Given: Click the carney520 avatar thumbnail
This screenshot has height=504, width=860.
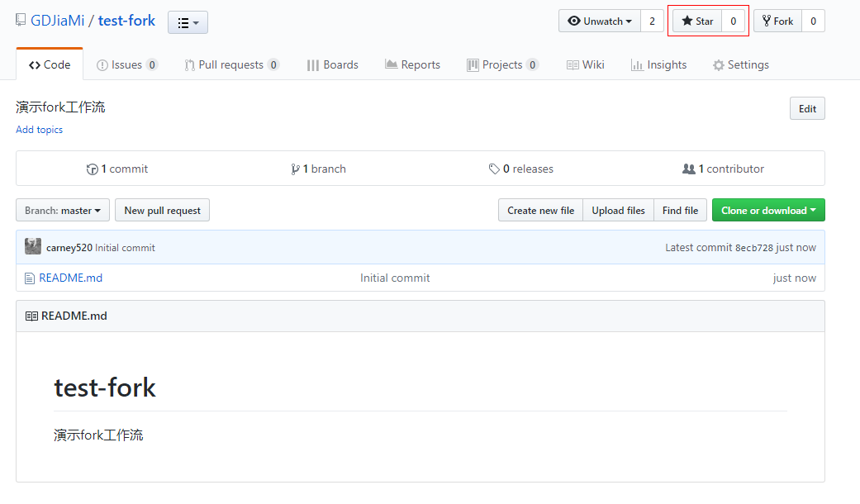Looking at the screenshot, I should [x=33, y=247].
